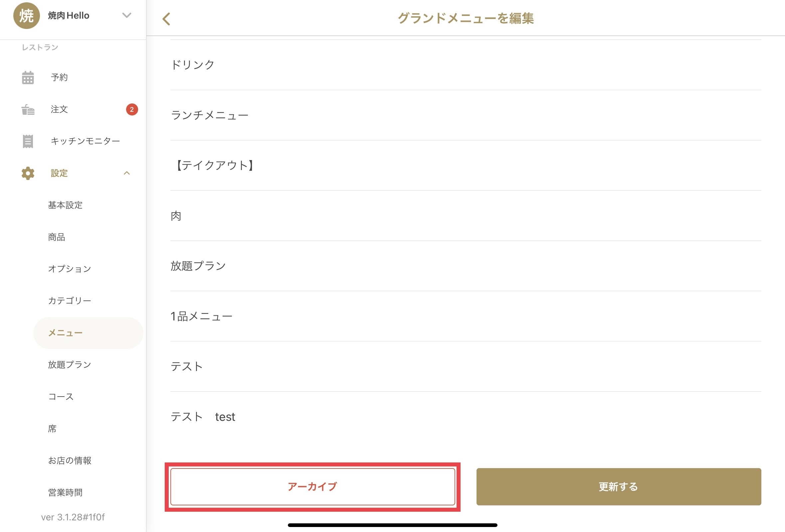Go to 商品 settings page
The height and width of the screenshot is (532, 785).
pos(57,237)
